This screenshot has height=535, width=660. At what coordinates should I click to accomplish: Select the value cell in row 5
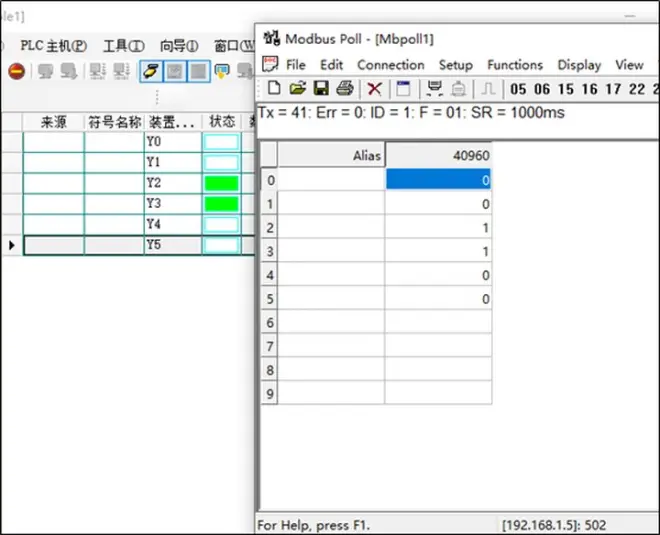(438, 299)
